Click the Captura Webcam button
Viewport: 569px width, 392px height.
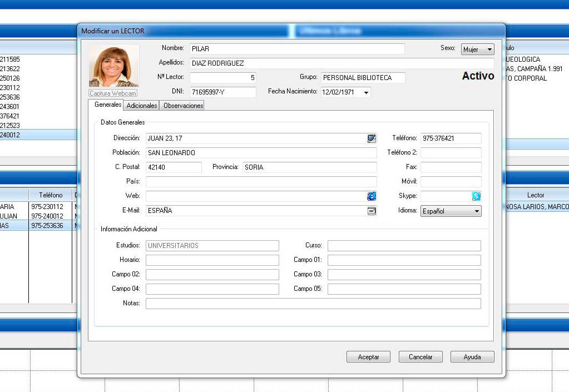pos(113,93)
